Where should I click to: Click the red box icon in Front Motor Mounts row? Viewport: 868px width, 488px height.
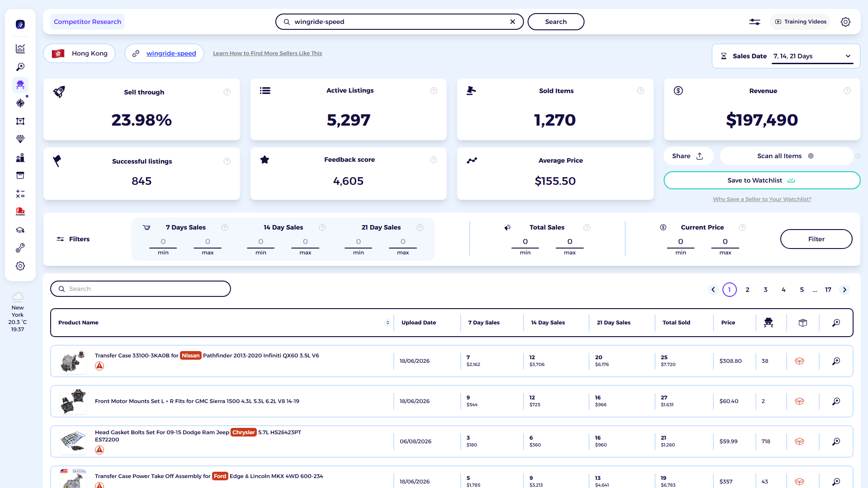[x=799, y=401]
